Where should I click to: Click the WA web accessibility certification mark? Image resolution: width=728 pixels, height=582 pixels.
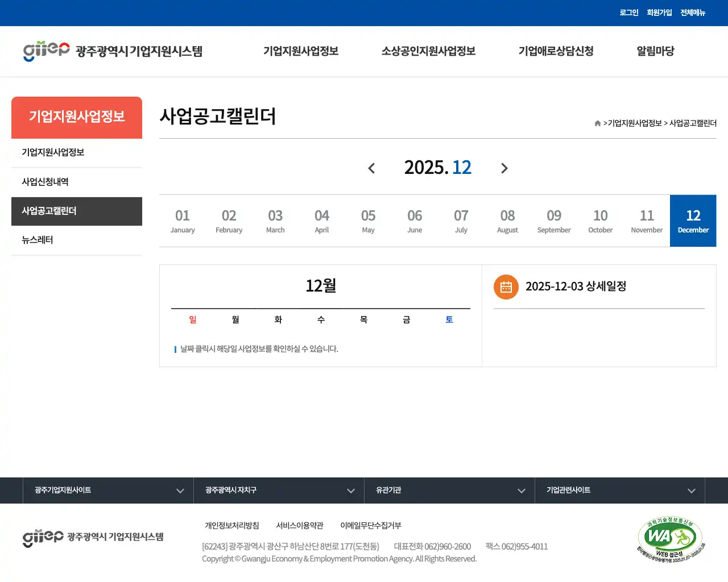pyautogui.click(x=669, y=538)
